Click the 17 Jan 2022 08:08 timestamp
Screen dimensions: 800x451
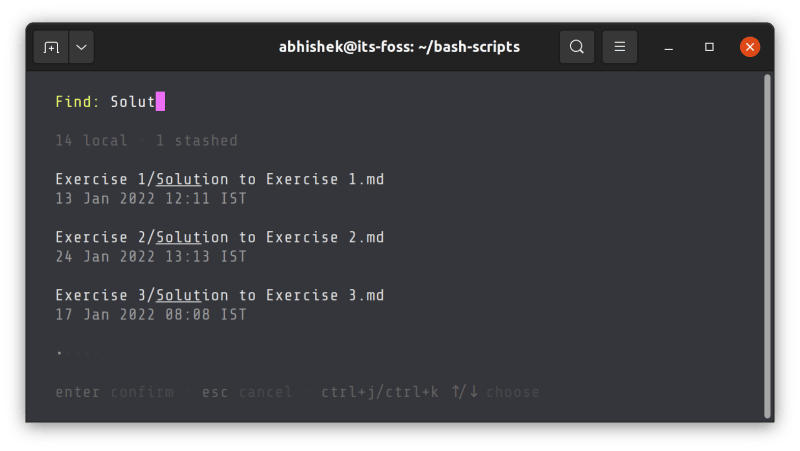point(150,315)
